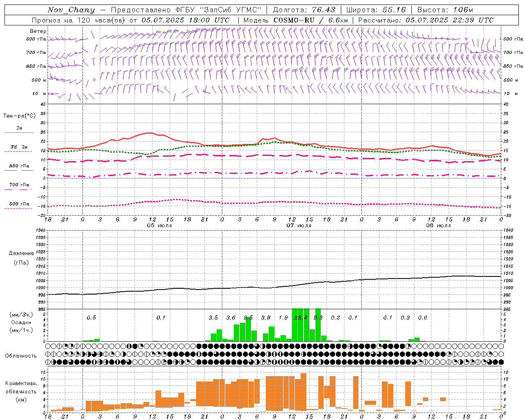This screenshot has height=420, width=525.
Task: Select the forecast start 05.07.2025 18:00 UTC
Action: pyautogui.click(x=185, y=20)
